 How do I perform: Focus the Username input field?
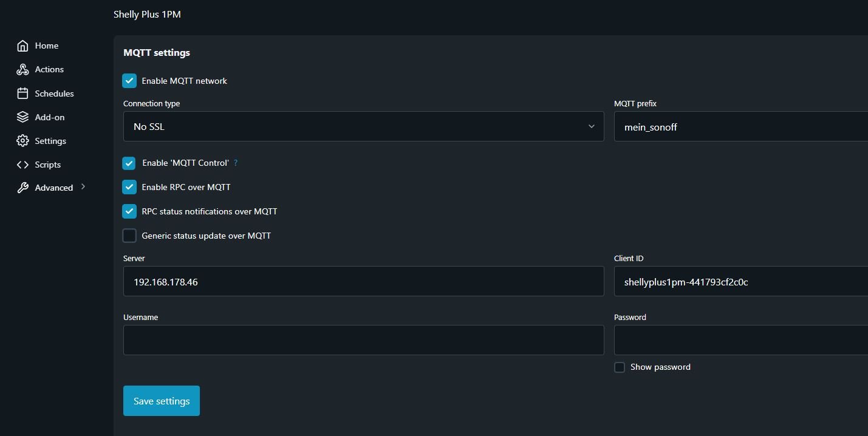pyautogui.click(x=363, y=340)
